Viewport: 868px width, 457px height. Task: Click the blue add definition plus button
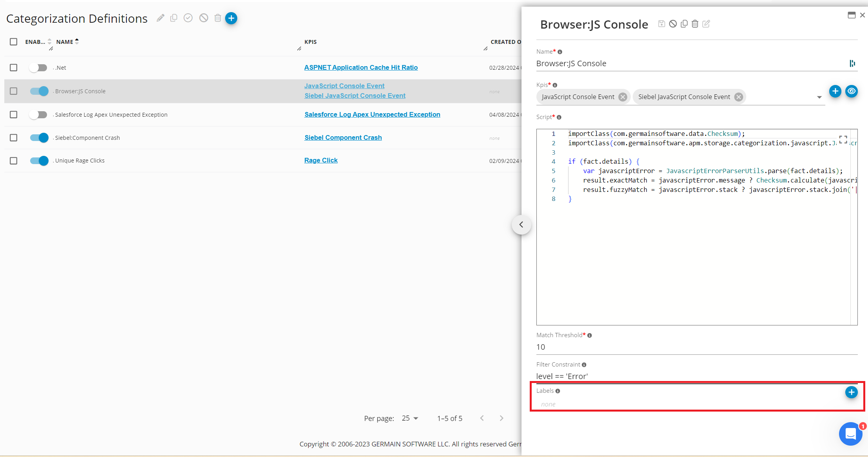click(231, 18)
